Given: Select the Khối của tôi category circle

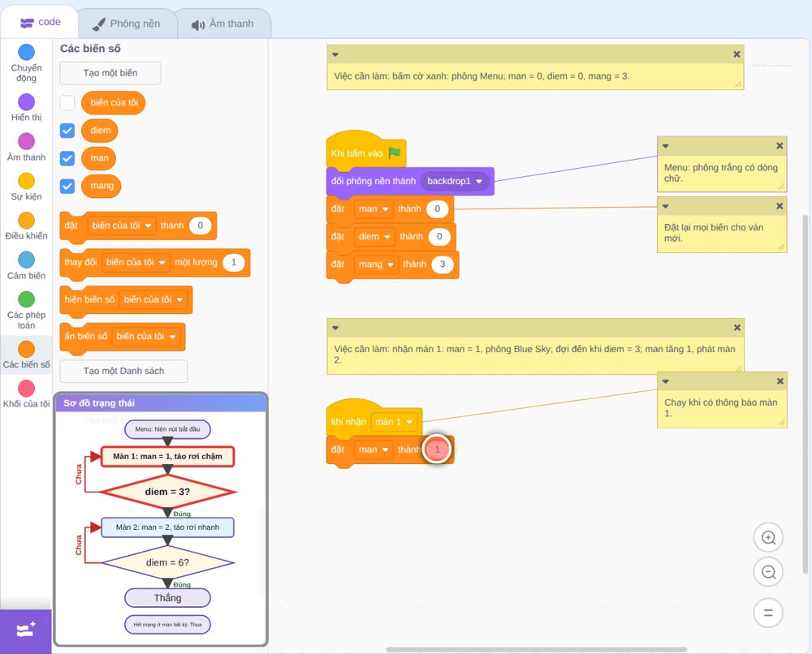Looking at the screenshot, I should coord(27,388).
